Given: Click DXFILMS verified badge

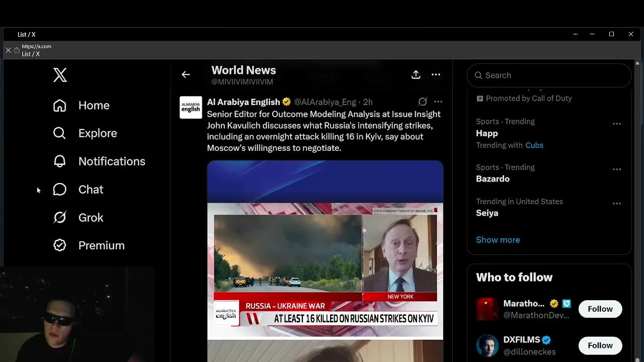Looking at the screenshot, I should click(546, 340).
